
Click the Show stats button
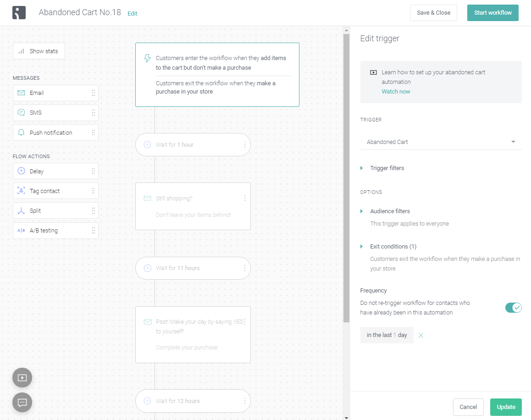click(39, 51)
